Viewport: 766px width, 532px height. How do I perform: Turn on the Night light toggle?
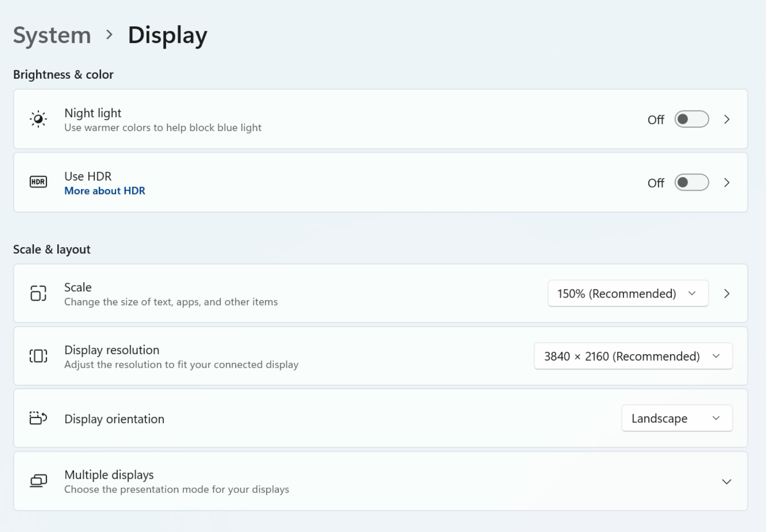click(691, 119)
